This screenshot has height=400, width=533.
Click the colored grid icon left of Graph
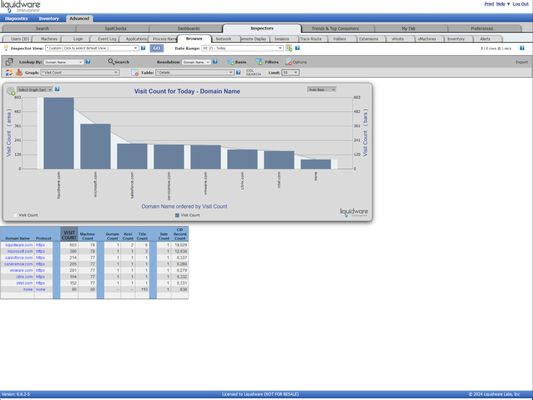(x=9, y=72)
